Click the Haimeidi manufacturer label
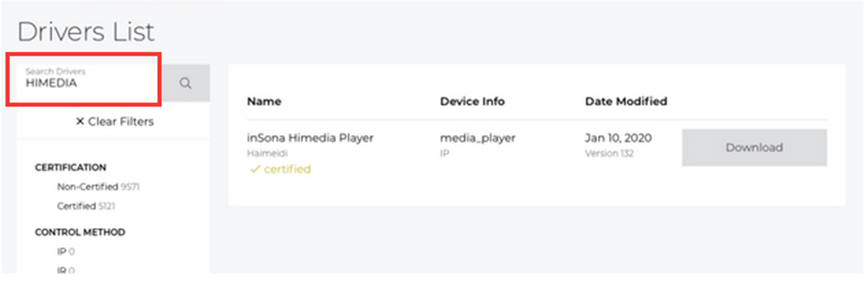The image size is (868, 286). [263, 154]
